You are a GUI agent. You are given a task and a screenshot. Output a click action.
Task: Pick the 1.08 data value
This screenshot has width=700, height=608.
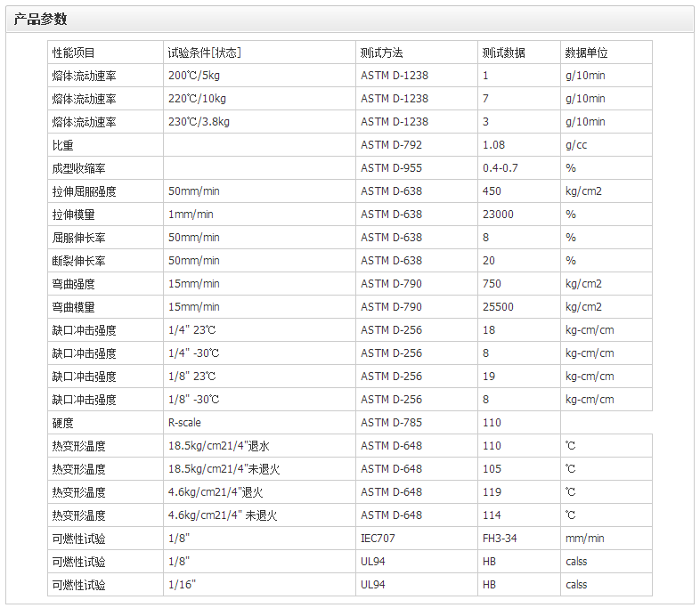518,145
